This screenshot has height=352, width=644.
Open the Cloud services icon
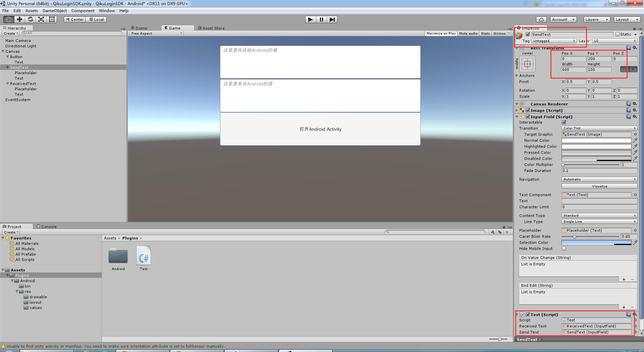[x=541, y=19]
